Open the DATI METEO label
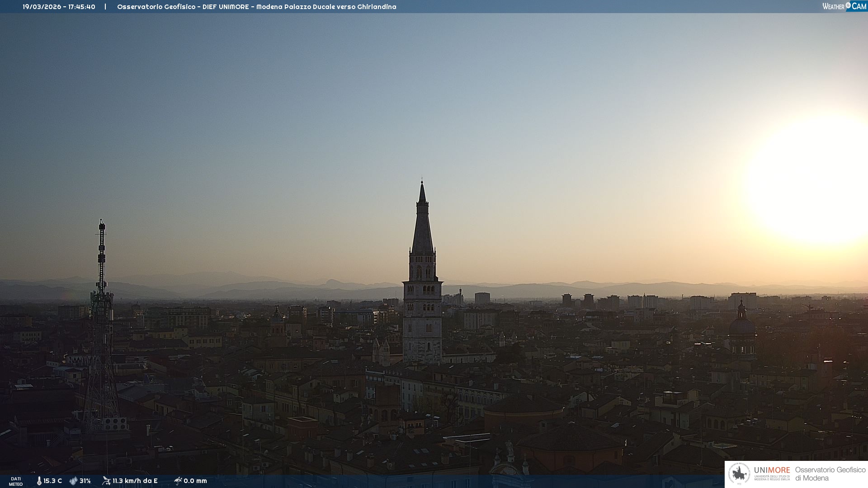This screenshot has height=488, width=868. click(16, 481)
